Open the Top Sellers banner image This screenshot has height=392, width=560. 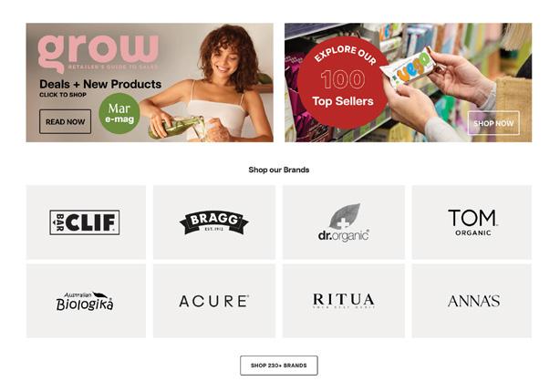(408, 82)
